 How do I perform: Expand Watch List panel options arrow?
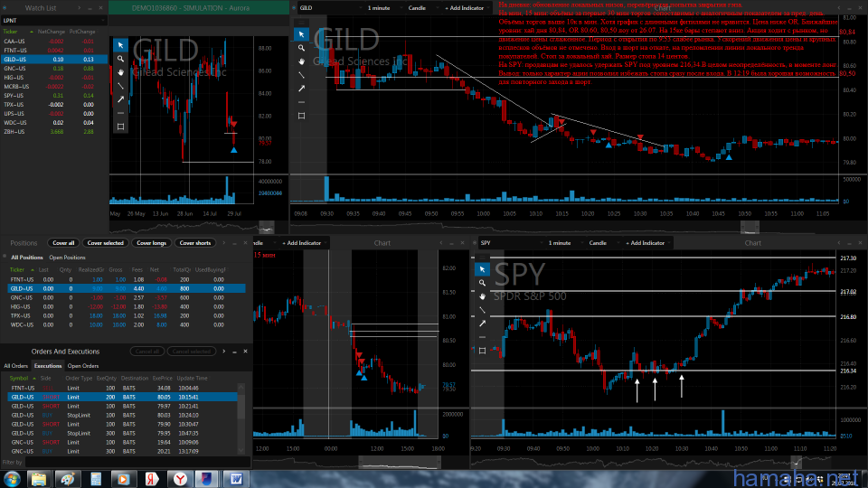(x=80, y=8)
